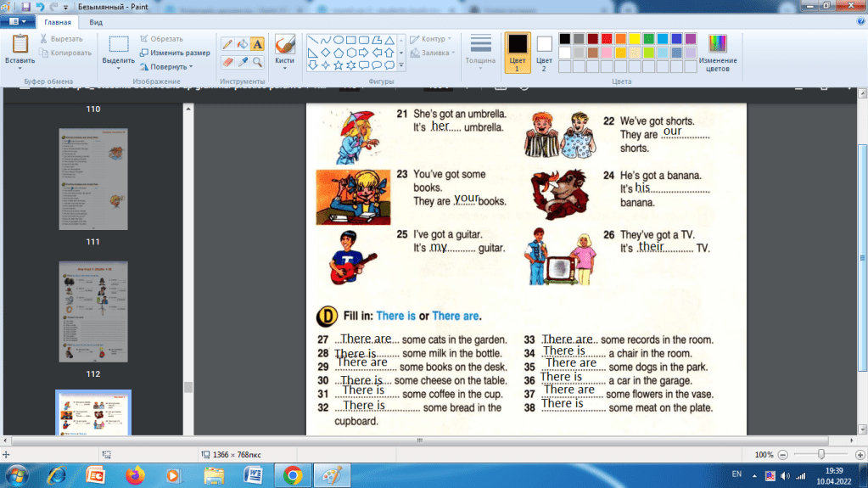Click the Save icon in quick access toolbar
Image resolution: width=868 pixels, height=488 pixels.
pyautogui.click(x=25, y=7)
